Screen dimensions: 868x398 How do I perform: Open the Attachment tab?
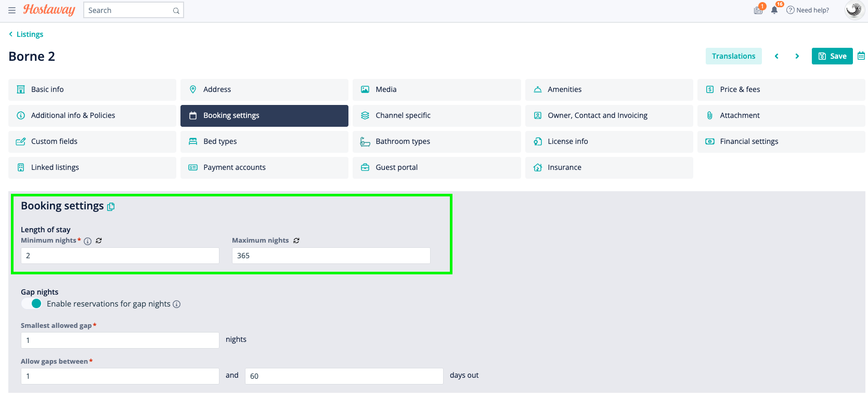[781, 115]
